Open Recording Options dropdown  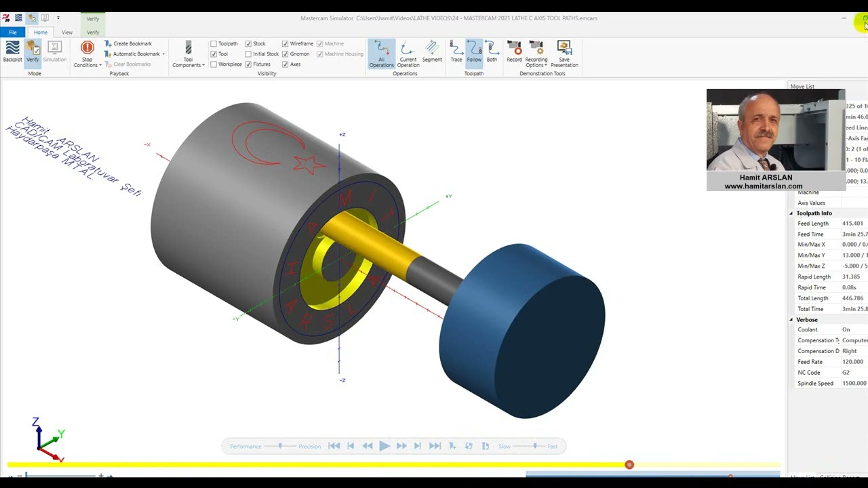coord(536,54)
